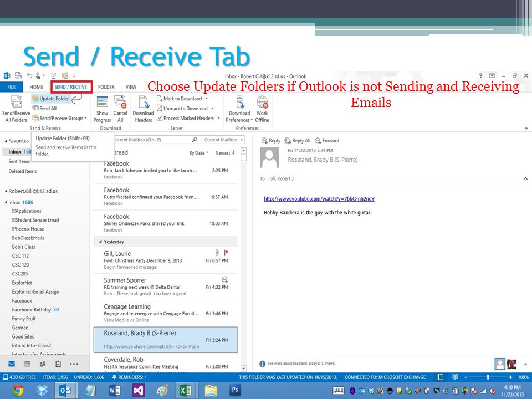Click Undo in quick access toolbar
The height and width of the screenshot is (399, 532).
coord(29,75)
